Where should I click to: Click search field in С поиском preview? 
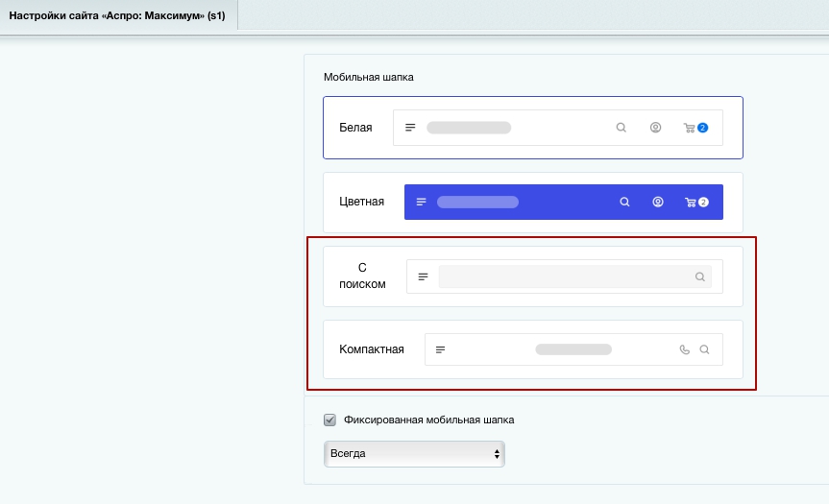(575, 276)
